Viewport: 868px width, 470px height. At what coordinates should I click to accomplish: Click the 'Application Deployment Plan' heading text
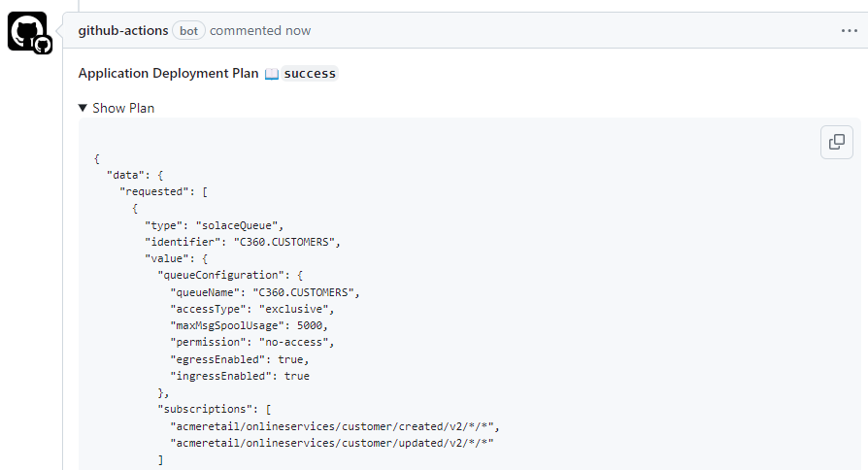click(168, 73)
